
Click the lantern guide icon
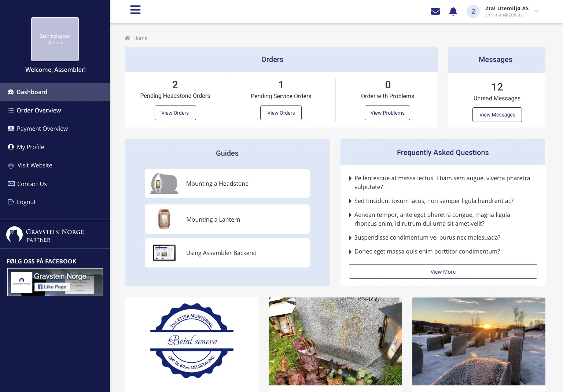pyautogui.click(x=164, y=219)
